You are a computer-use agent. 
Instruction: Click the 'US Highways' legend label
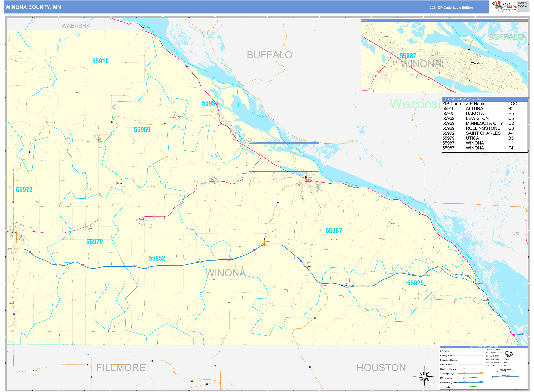coord(446,378)
